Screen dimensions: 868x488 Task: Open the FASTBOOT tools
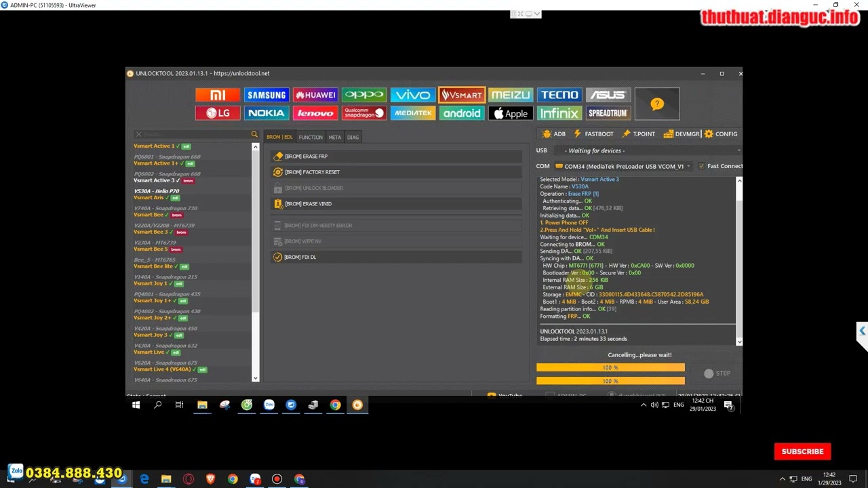point(593,134)
